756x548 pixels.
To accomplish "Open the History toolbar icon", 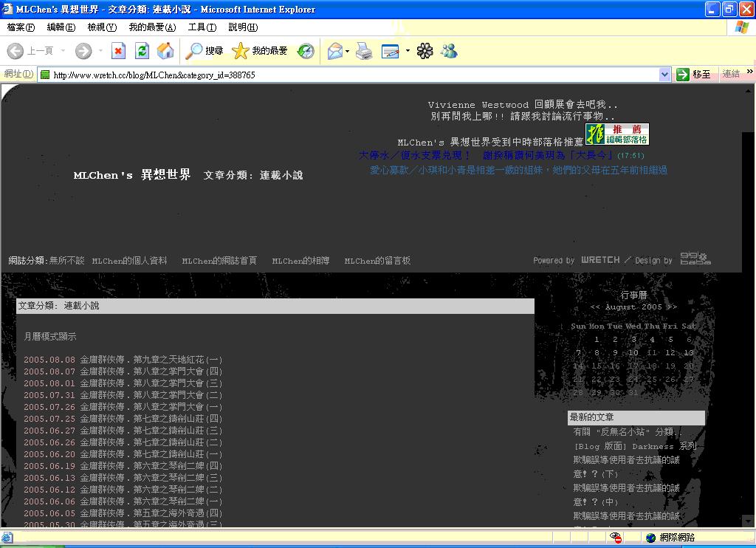I will click(306, 51).
